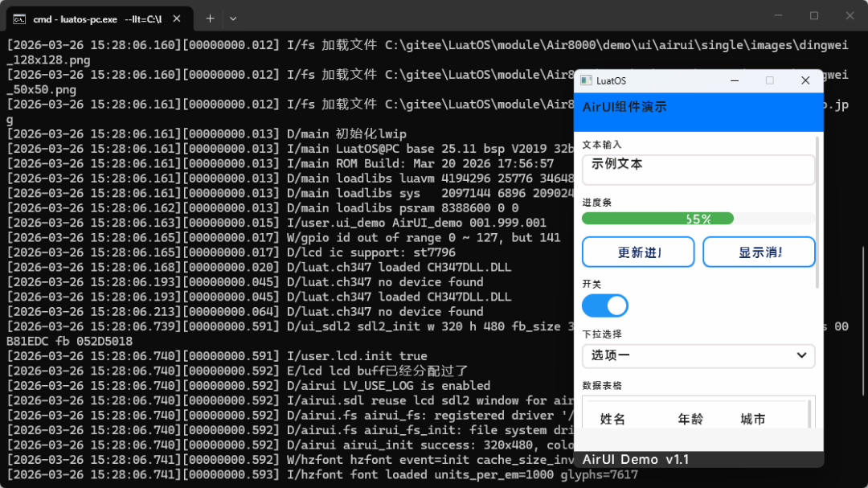Select the cmd - luatos-pc.exe tab
The width and height of the screenshot is (868, 488).
96,17
